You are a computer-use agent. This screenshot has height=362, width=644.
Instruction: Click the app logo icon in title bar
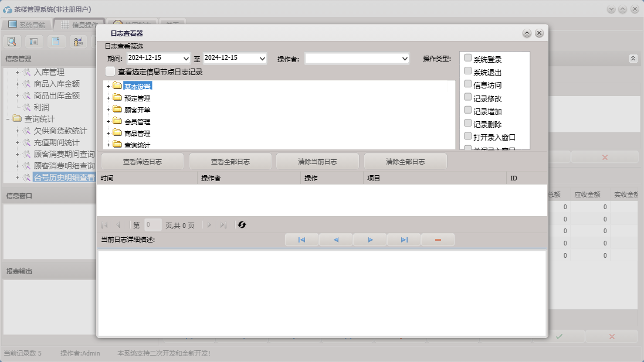(x=8, y=9)
